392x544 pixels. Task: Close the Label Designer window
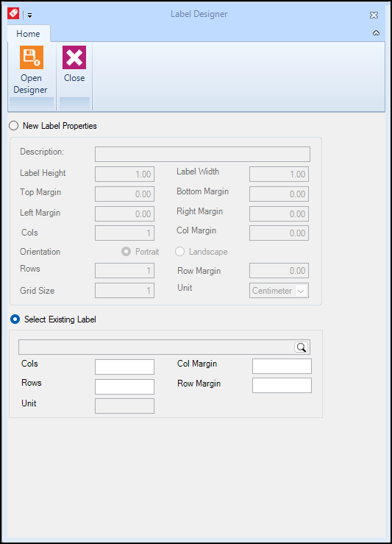(374, 15)
